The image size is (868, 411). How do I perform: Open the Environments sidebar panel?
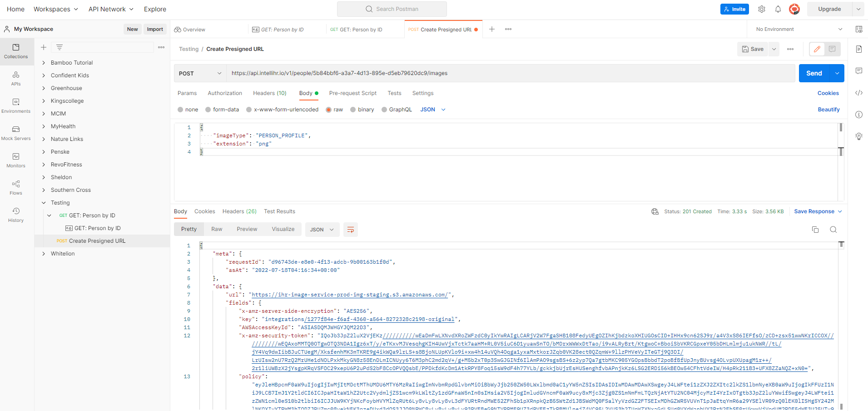point(16,106)
